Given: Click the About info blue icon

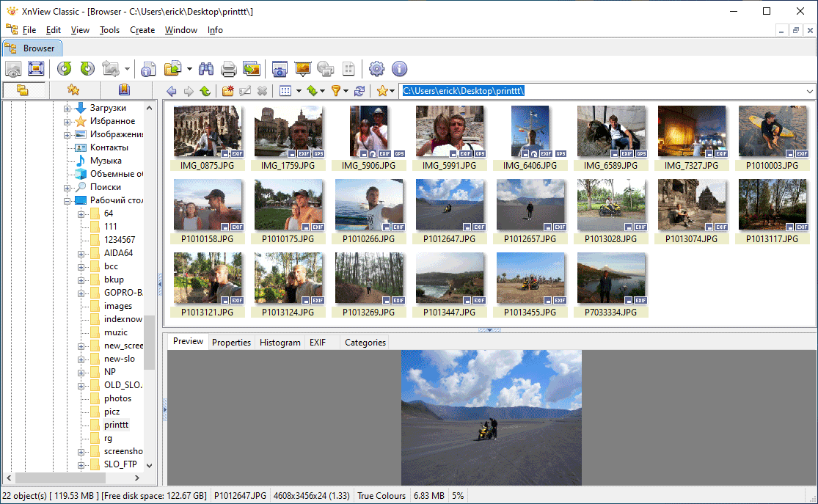Looking at the screenshot, I should point(399,69).
